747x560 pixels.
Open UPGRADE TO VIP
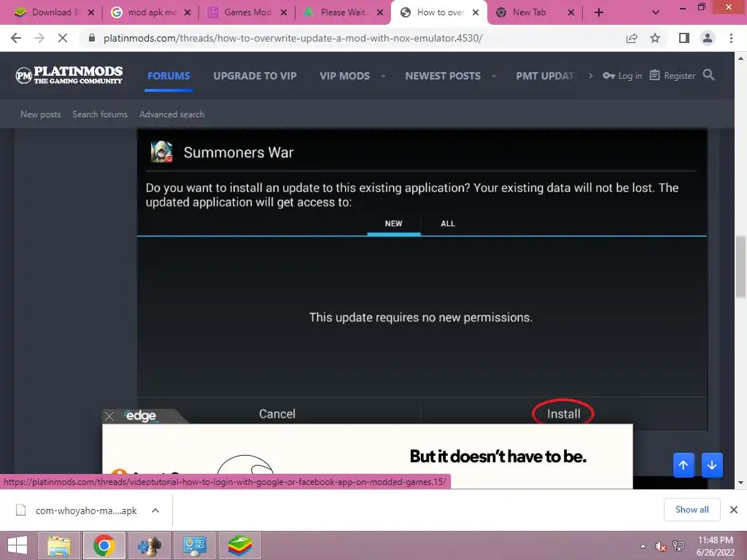[255, 76]
